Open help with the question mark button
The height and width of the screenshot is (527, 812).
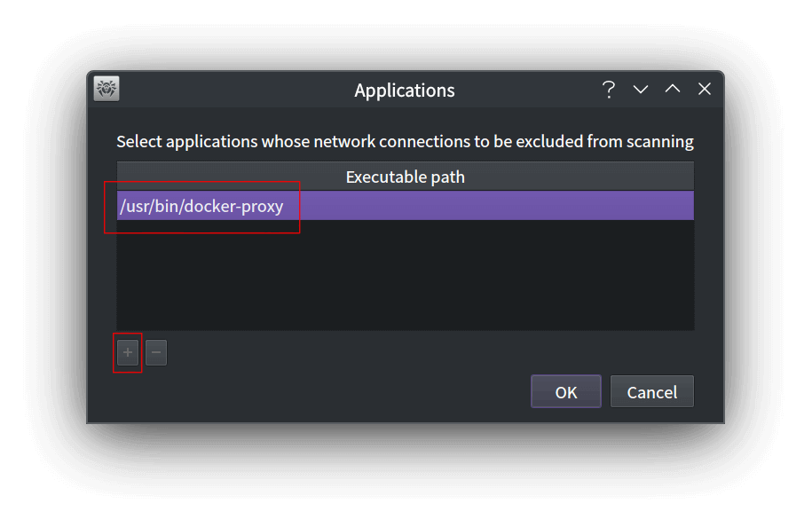point(609,89)
